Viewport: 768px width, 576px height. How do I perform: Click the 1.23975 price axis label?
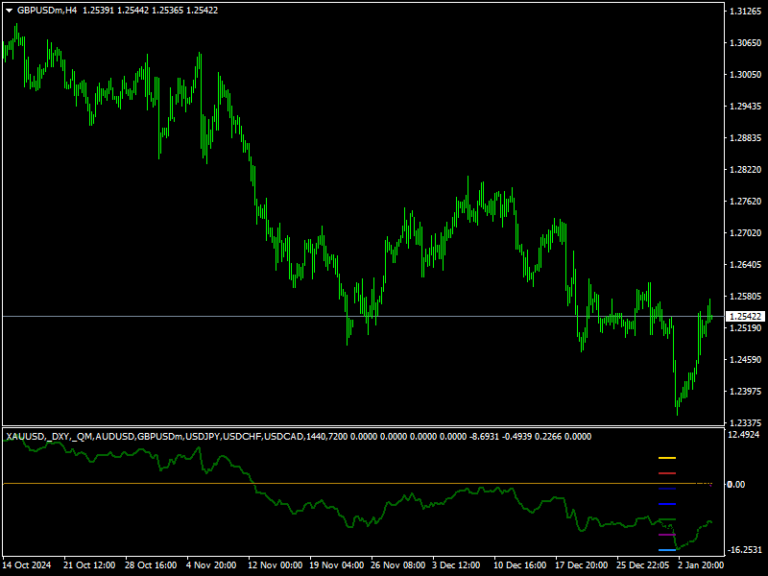tap(745, 391)
